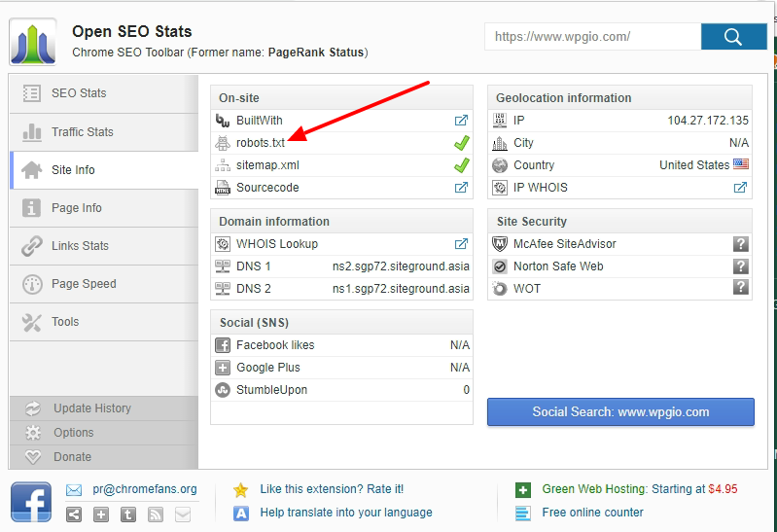Click the Google Plus row label
Viewport: 777px width, 532px height.
268,368
